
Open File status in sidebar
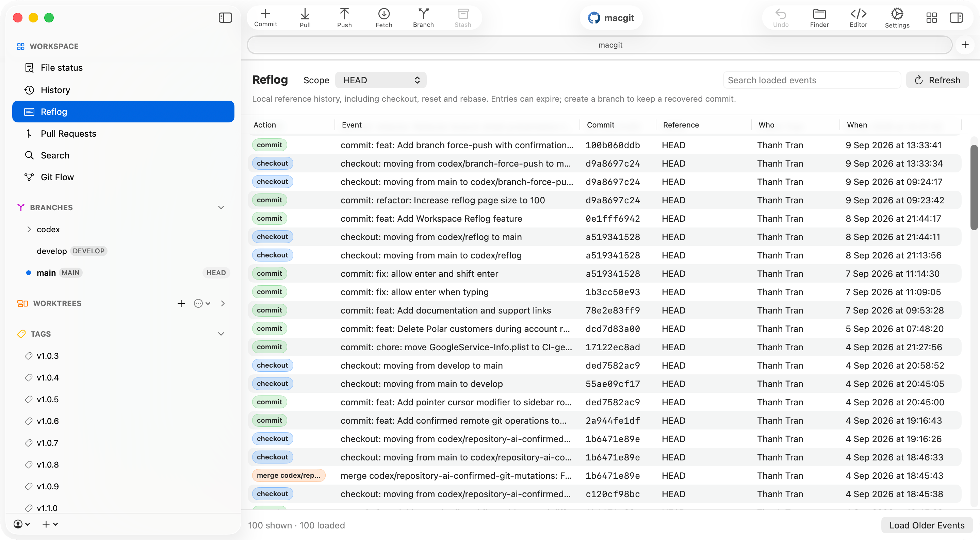[x=123, y=68]
